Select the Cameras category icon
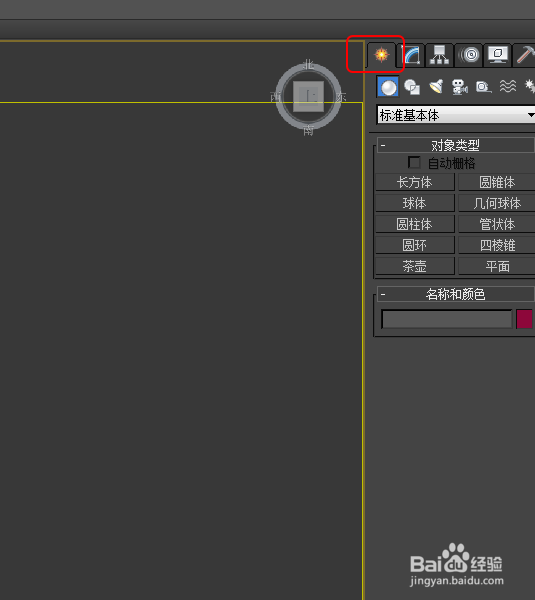Viewport: 535px width, 600px height. click(460, 87)
